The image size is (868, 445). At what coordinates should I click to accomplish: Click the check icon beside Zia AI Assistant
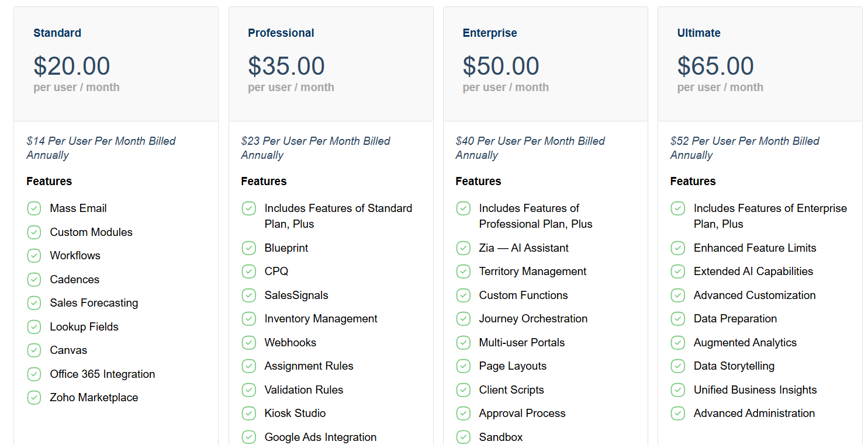[x=464, y=248]
